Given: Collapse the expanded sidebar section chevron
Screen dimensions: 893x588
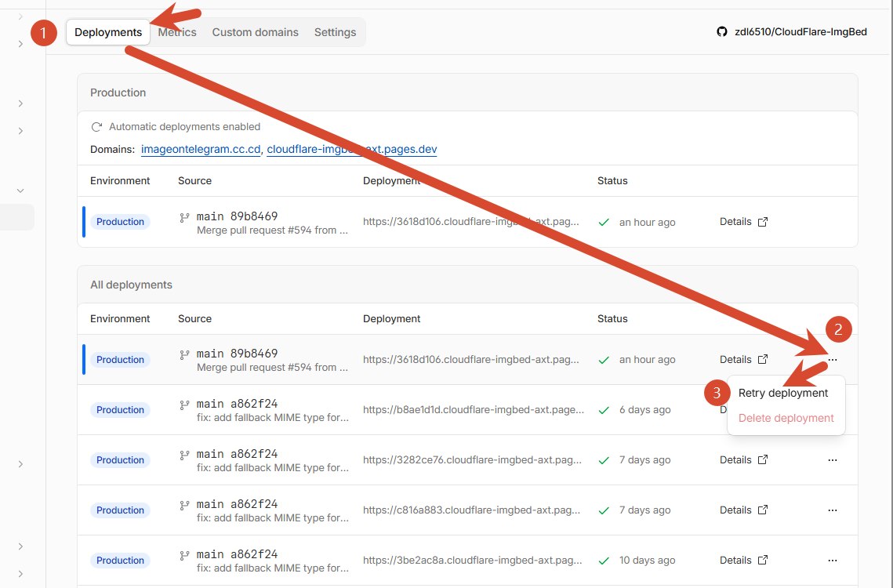Looking at the screenshot, I should [x=20, y=191].
